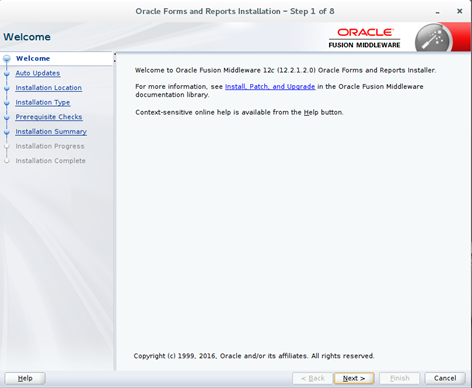Click the Installation Location step bullet
Screen dimensions: 472x388
pyautogui.click(x=7, y=89)
